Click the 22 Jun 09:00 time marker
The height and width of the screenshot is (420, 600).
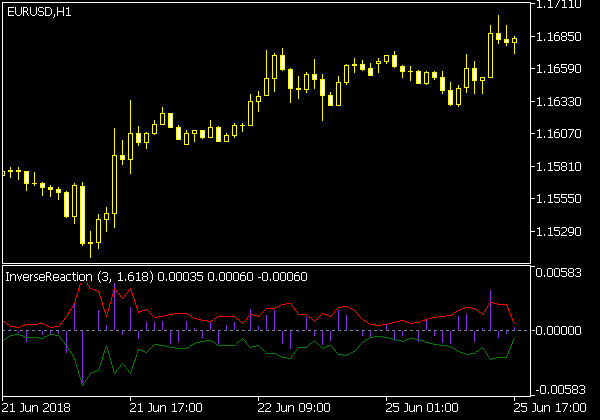coord(294,408)
